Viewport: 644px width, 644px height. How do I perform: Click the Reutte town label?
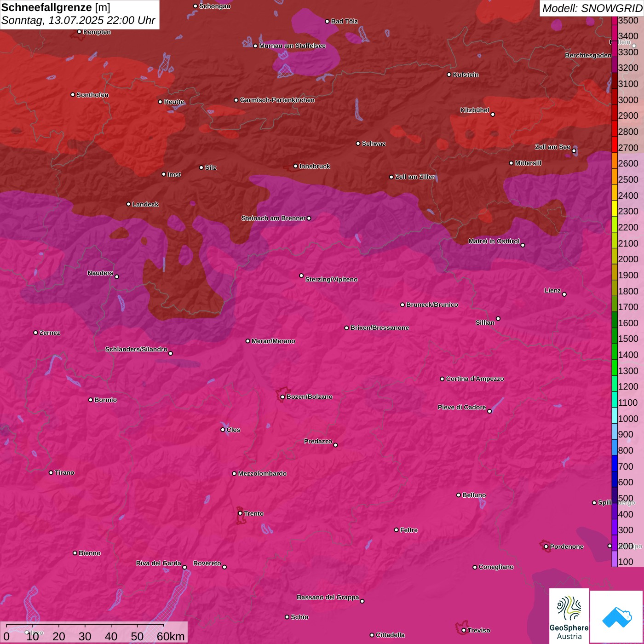174,102
